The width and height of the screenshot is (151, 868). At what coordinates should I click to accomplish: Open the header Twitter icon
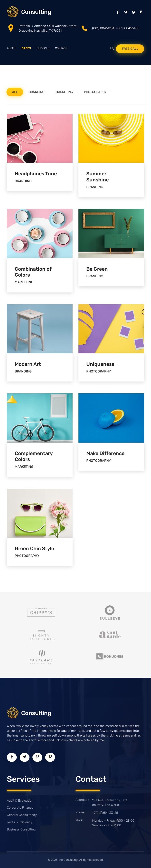tap(125, 12)
